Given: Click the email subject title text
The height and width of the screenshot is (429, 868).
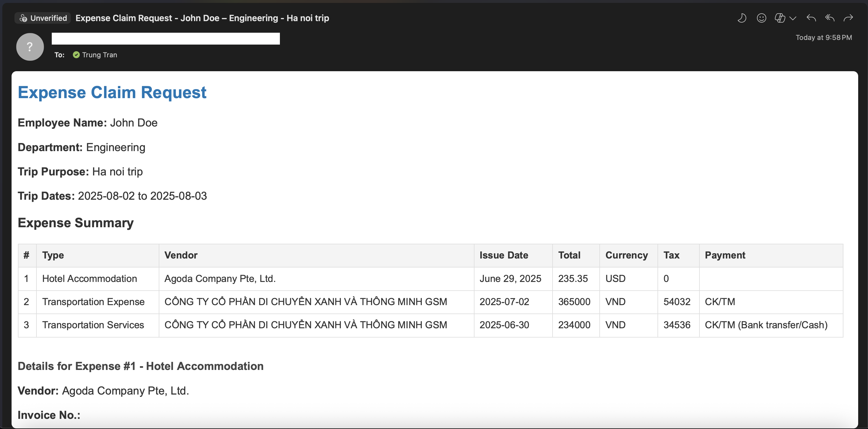Looking at the screenshot, I should pos(202,18).
